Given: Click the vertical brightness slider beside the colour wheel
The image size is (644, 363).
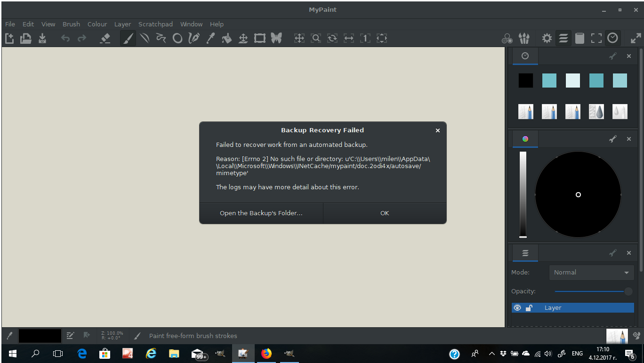Looking at the screenshot, I should tap(523, 194).
